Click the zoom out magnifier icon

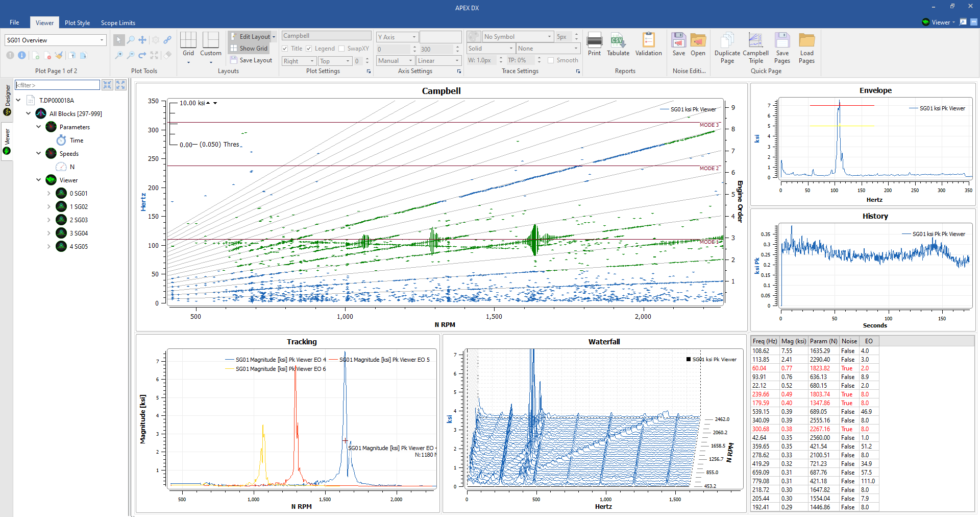click(131, 55)
